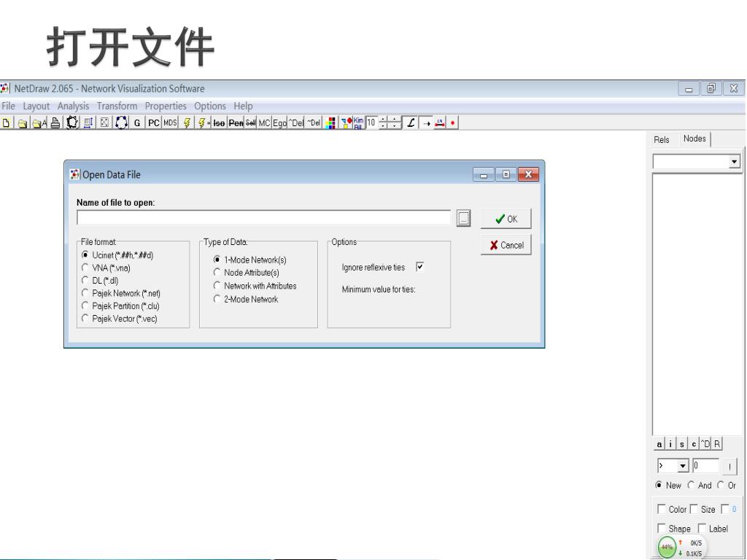Viewport: 747px width, 560px height.
Task: Open the Properties menu
Action: [166, 106]
